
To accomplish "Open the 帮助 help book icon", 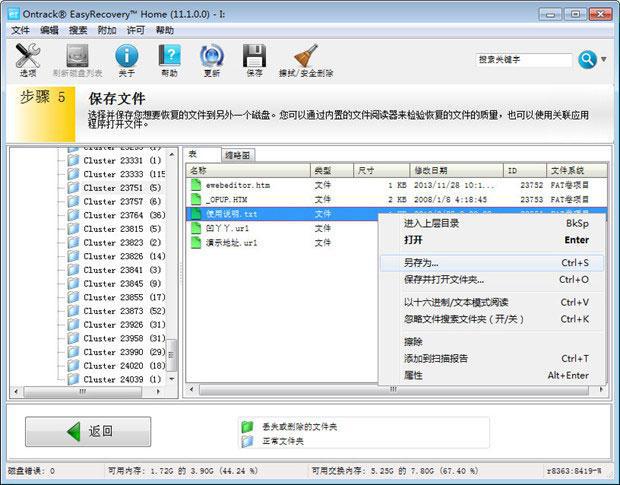I will 169,59.
